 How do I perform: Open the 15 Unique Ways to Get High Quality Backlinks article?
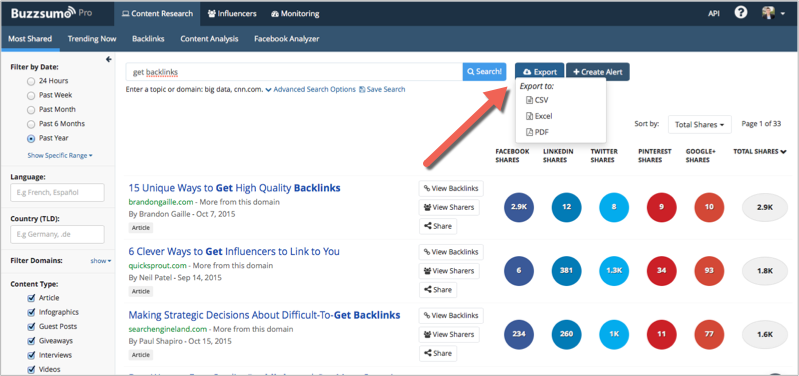point(234,188)
